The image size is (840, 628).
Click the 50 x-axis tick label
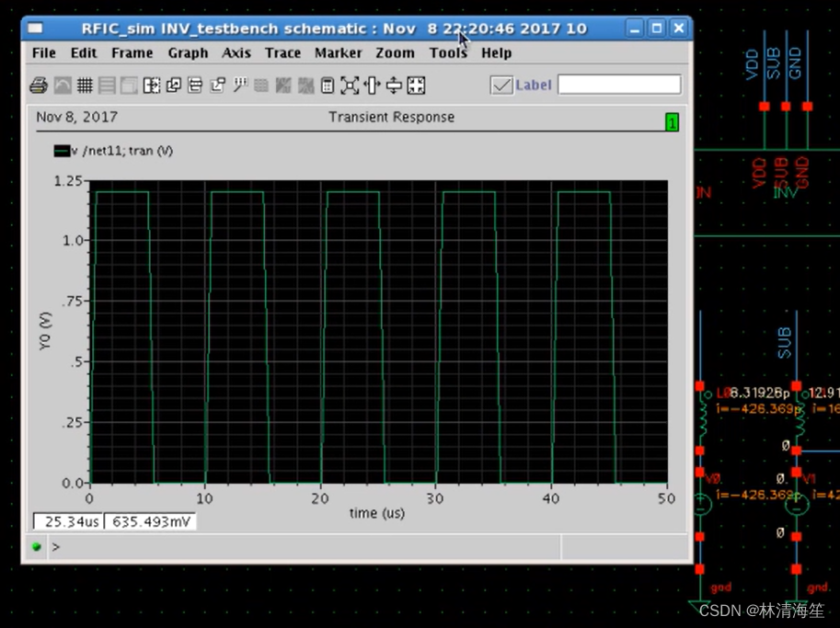tap(666, 499)
